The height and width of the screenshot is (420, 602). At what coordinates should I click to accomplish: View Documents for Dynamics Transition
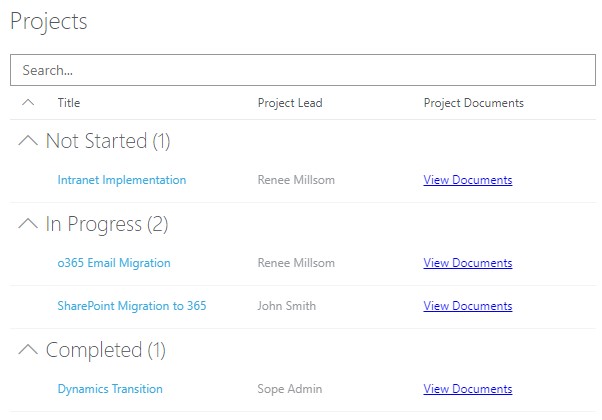(468, 389)
